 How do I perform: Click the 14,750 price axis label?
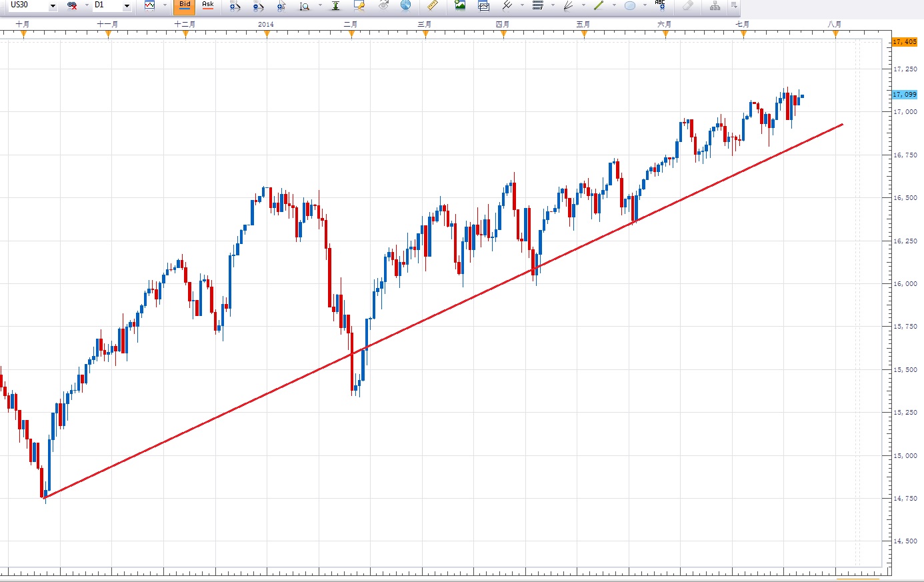(x=905, y=499)
